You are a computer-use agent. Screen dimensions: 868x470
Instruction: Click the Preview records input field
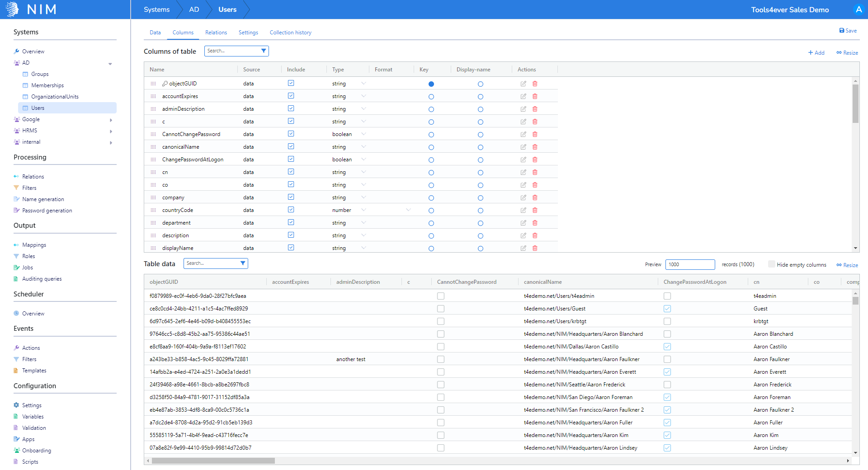(689, 264)
